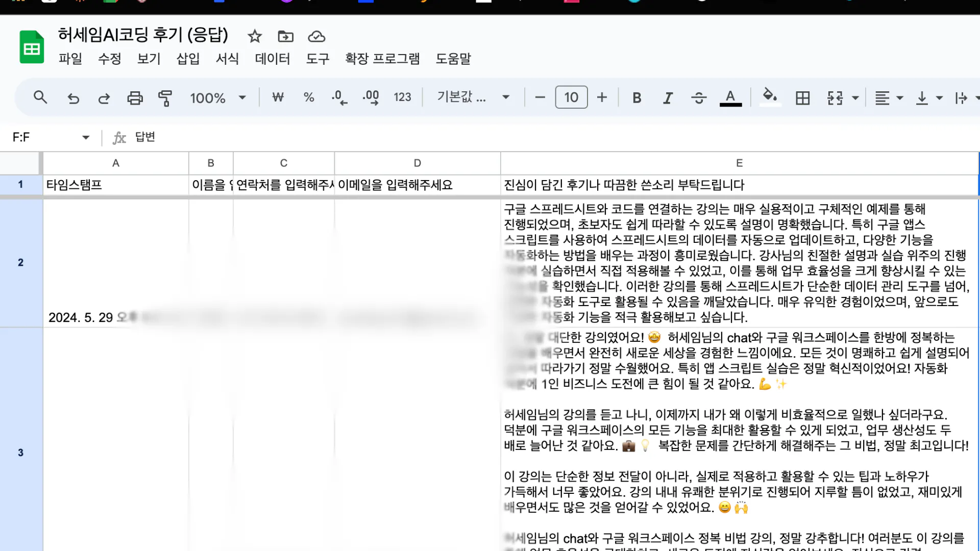The height and width of the screenshot is (551, 980).
Task: Click the search menus magnifier icon
Action: coord(40,97)
